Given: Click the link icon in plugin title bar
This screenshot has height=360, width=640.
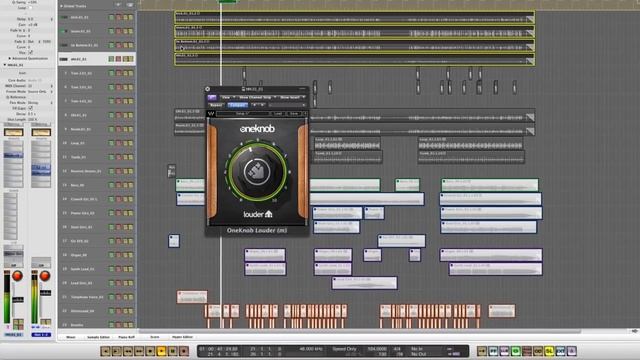Looking at the screenshot, I should pyautogui.click(x=243, y=89).
